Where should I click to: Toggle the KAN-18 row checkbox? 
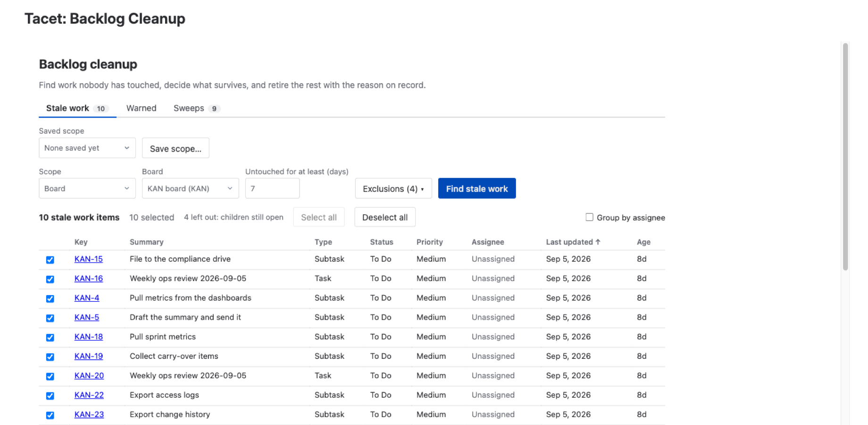[50, 337]
